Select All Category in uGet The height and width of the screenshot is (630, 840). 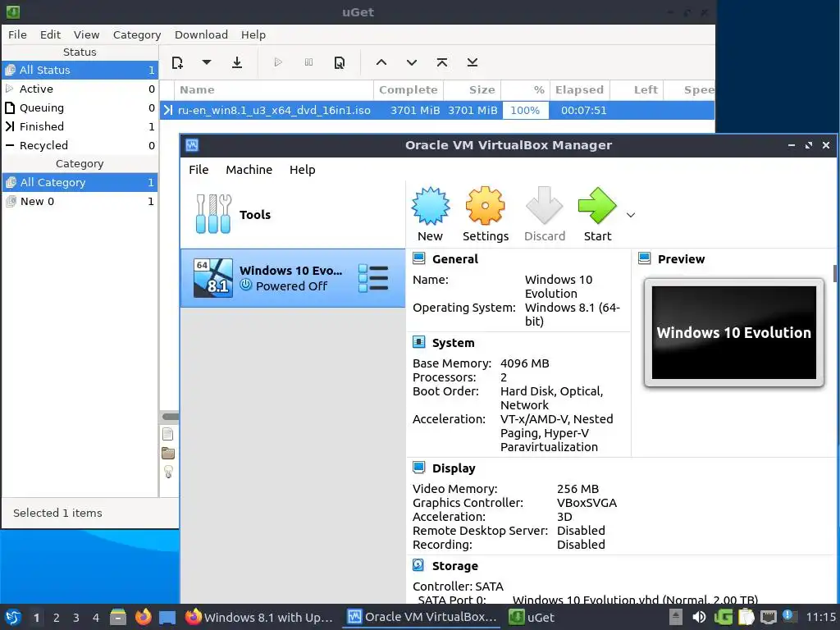click(x=80, y=183)
